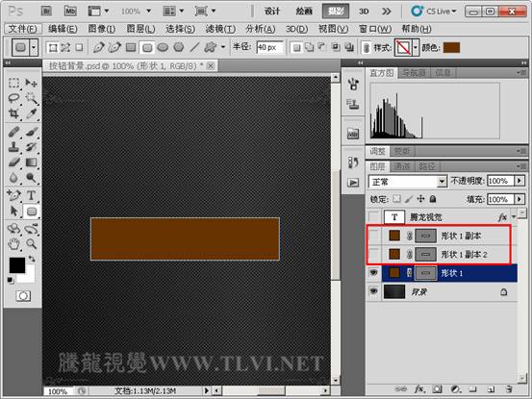The width and height of the screenshot is (532, 399).
Task: Open the style 样式 picker dropdown
Action: (x=415, y=47)
